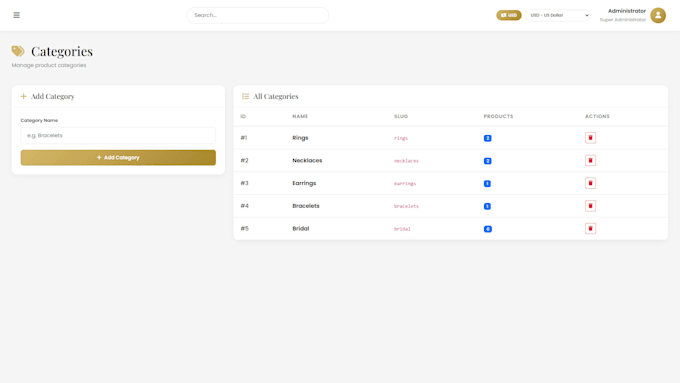680x383 pixels.
Task: Click the Administrator user name
Action: 627,11
